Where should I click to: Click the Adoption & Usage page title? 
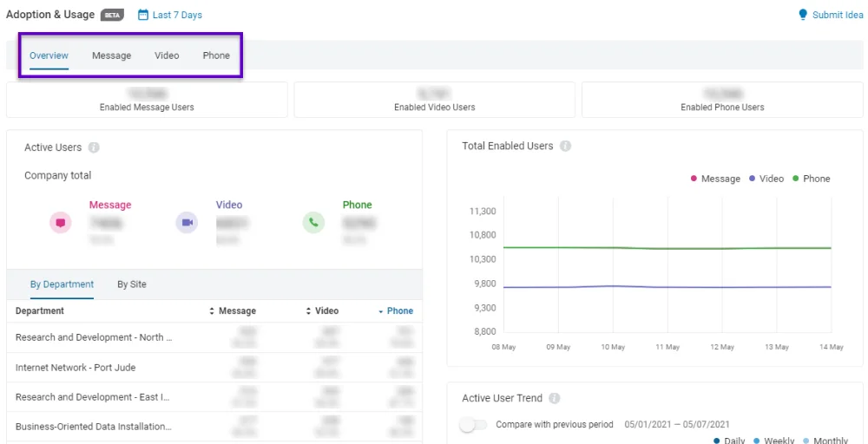[x=50, y=15]
